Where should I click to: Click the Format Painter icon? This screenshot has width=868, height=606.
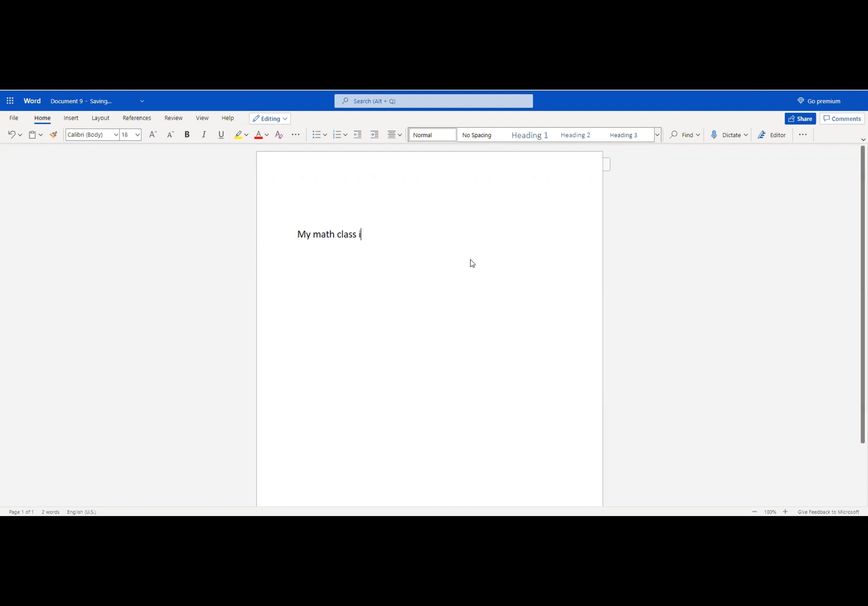pos(53,135)
